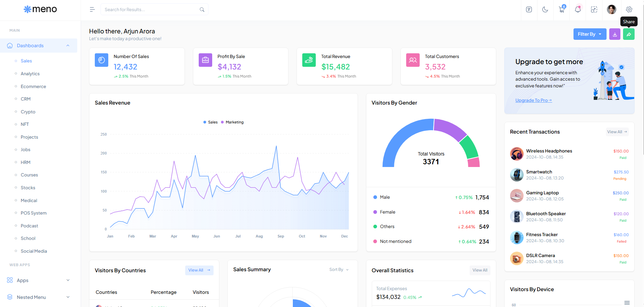Switch to dark mode with the moon icon
Screen dimensions: 644x307
545,9
